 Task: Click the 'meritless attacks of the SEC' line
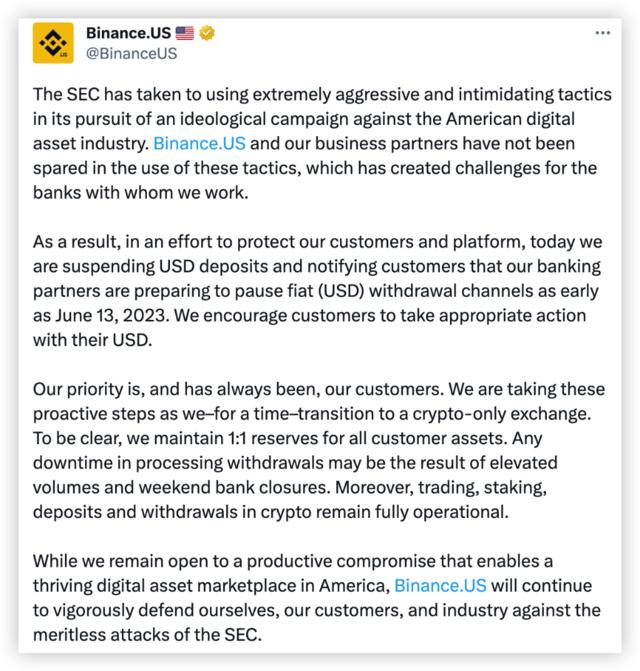(x=147, y=635)
